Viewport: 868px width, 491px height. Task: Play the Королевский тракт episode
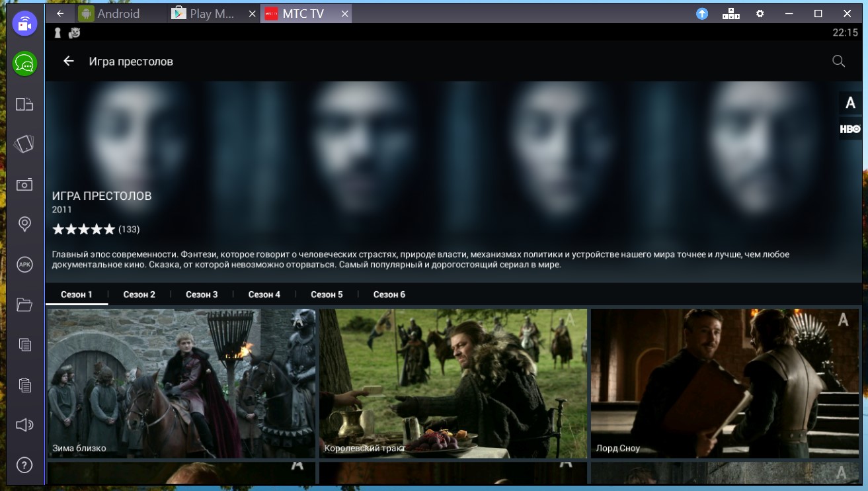[x=453, y=382]
